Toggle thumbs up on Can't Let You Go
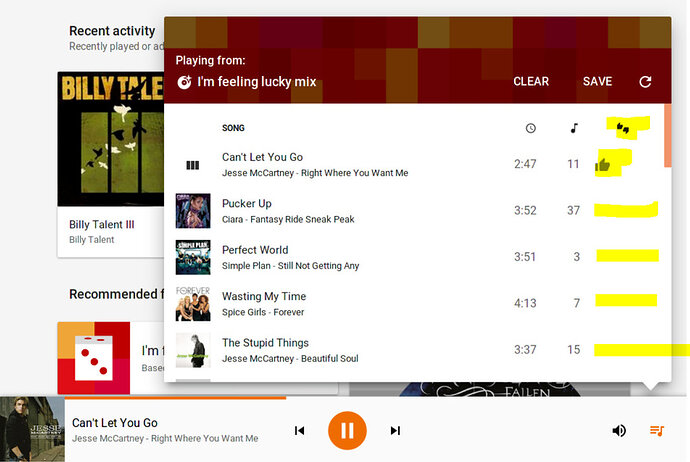The image size is (690, 462). tap(602, 165)
